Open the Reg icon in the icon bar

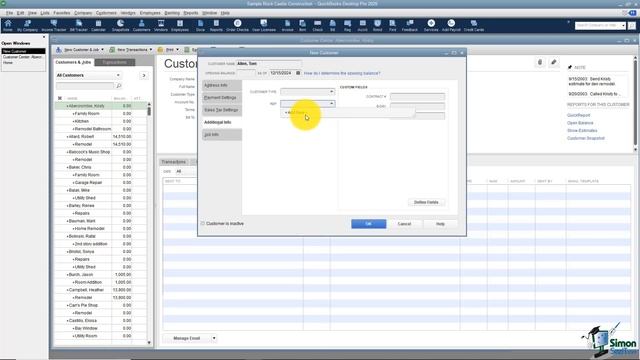click(x=347, y=25)
